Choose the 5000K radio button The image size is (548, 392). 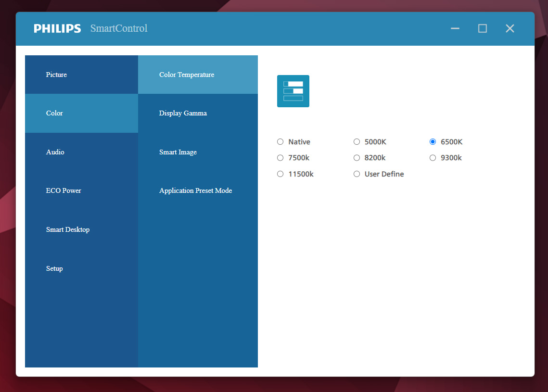pyautogui.click(x=357, y=142)
